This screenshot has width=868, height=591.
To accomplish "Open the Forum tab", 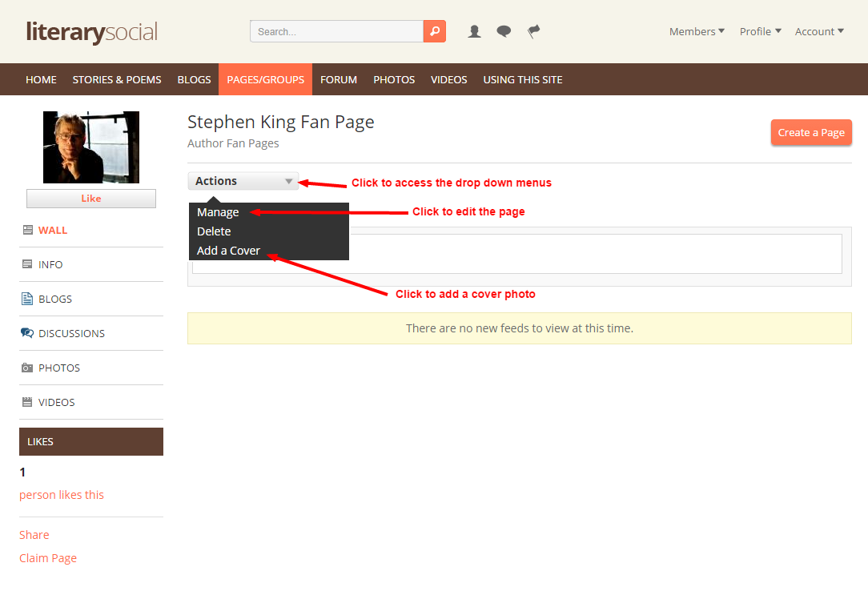I will coord(339,80).
